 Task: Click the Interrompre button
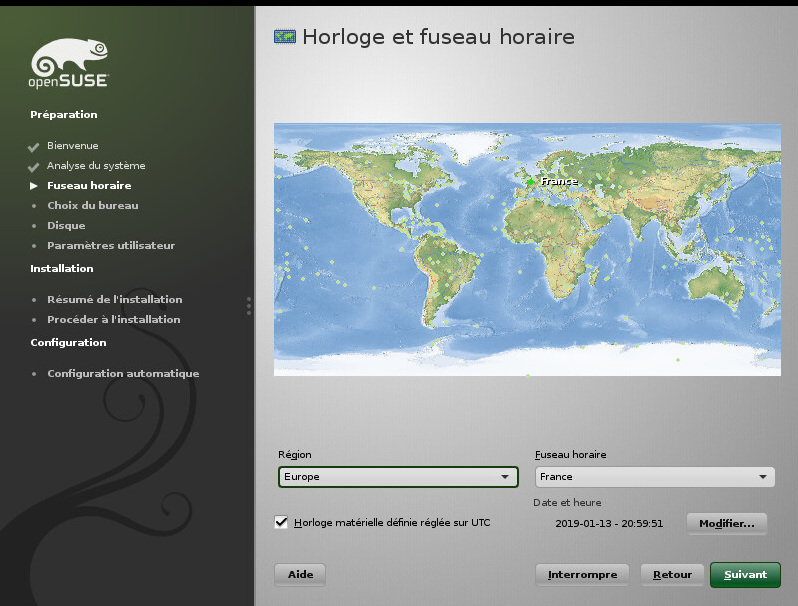coord(582,575)
